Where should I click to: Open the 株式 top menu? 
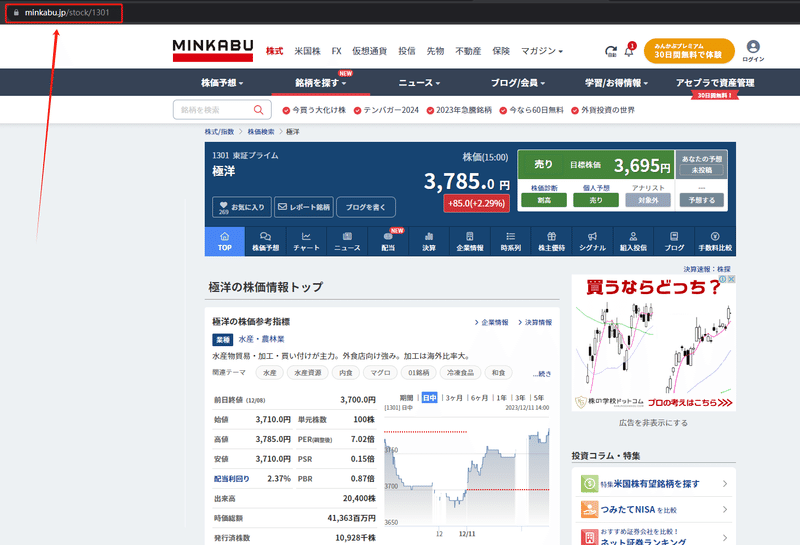point(274,51)
